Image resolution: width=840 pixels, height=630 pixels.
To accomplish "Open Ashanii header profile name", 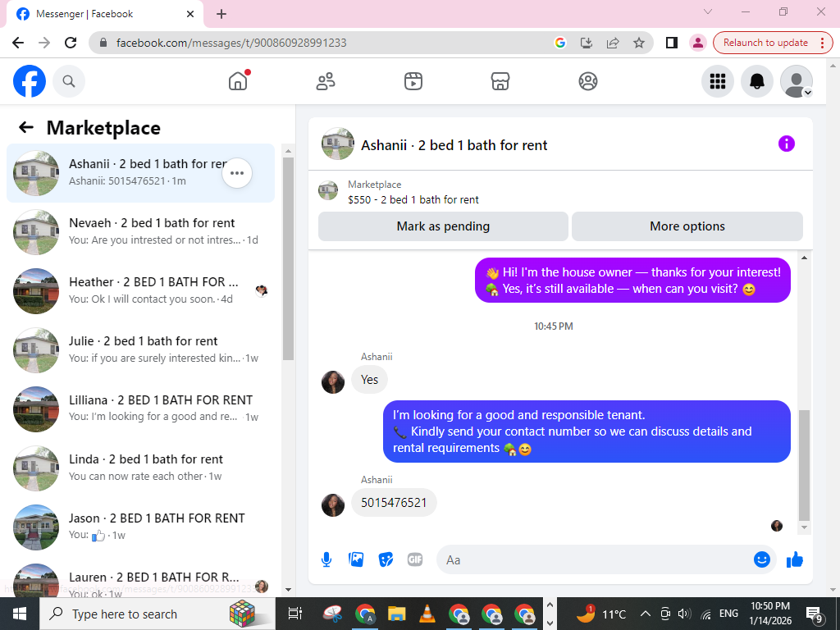I will point(454,145).
